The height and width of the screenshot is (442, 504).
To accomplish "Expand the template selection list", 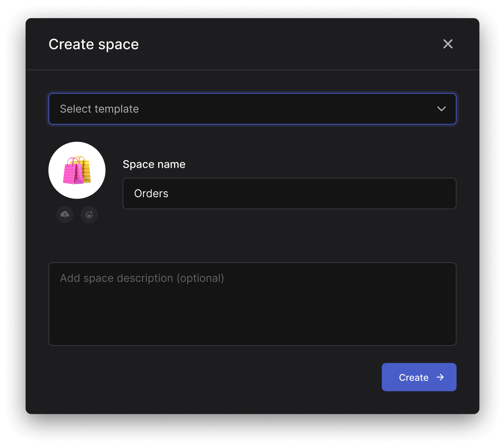I will (252, 109).
